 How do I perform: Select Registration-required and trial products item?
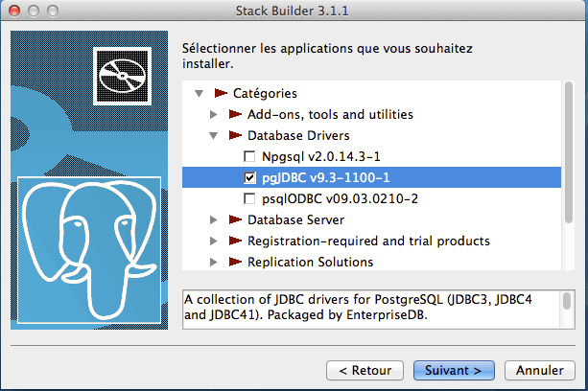tap(368, 241)
